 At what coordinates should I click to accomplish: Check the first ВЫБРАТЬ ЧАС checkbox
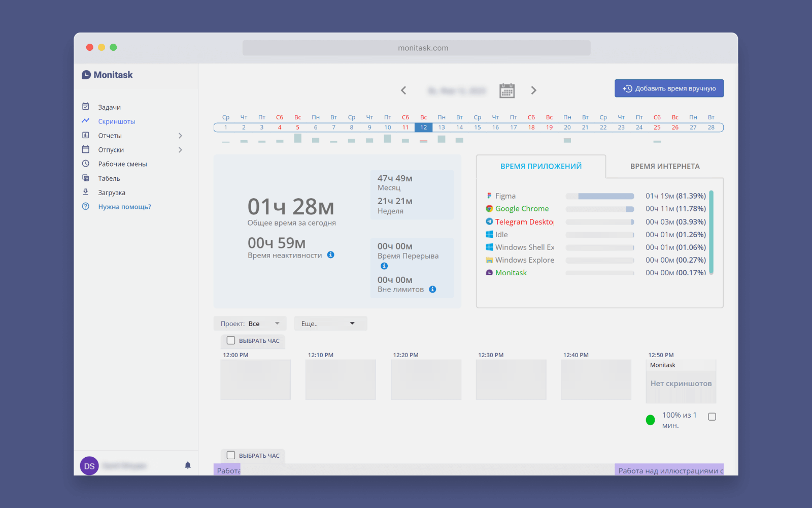231,340
